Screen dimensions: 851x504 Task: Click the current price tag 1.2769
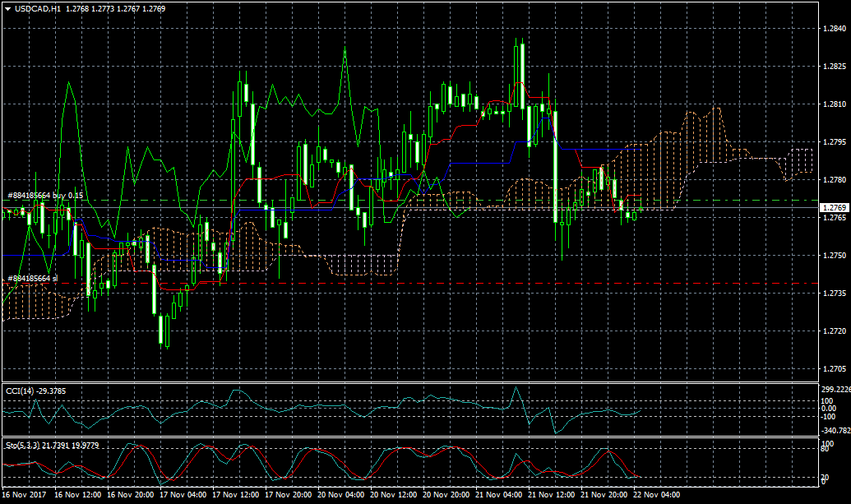tap(835, 208)
